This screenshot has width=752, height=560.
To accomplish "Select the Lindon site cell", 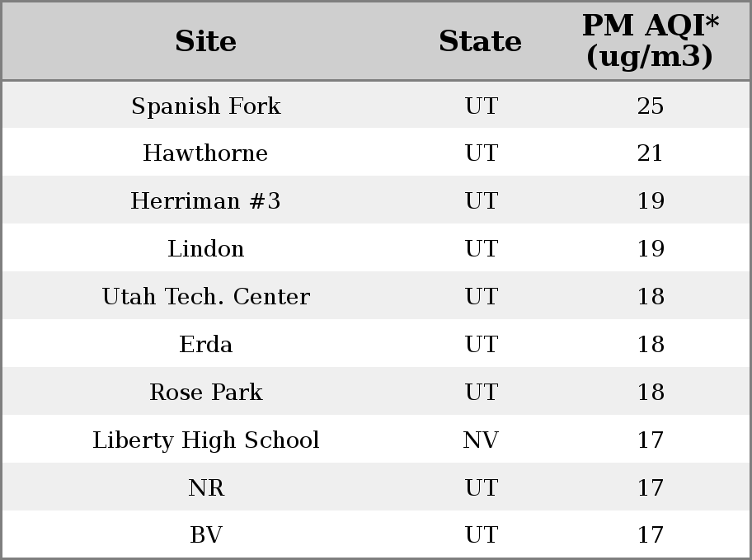I will point(206,248).
